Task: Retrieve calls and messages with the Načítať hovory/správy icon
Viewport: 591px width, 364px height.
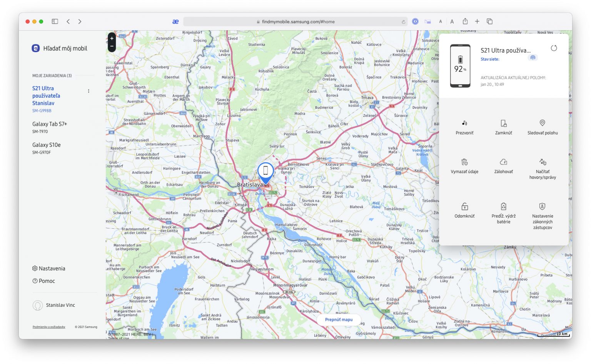Action: coord(543,162)
